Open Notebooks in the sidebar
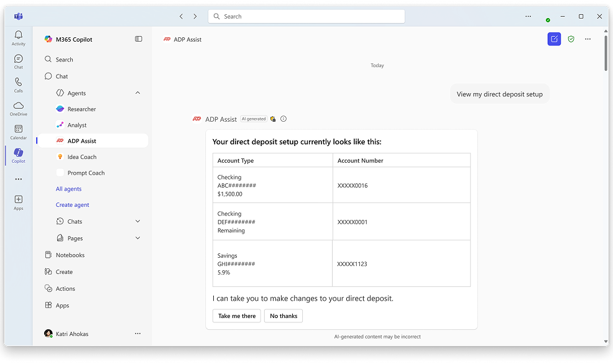Image resolution: width=613 pixels, height=364 pixels. point(70,255)
